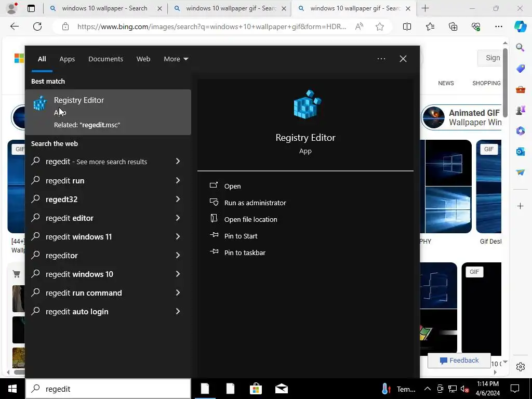Expand the 'regedit windows 10' suggestion arrow

click(x=178, y=273)
